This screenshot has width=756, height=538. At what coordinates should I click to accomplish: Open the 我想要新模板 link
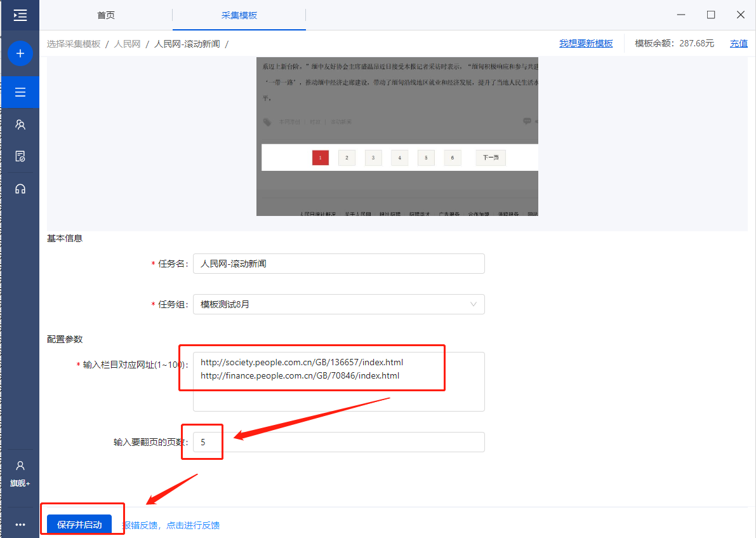click(x=586, y=43)
